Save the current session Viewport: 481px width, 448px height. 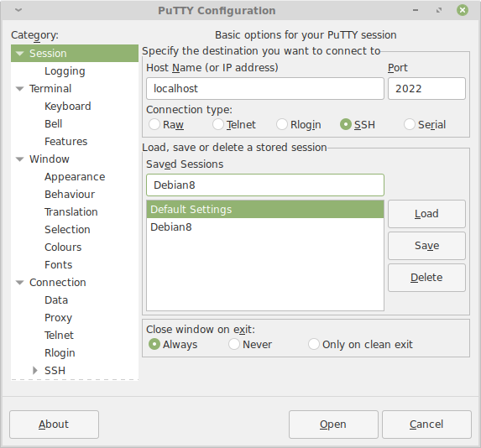point(426,246)
